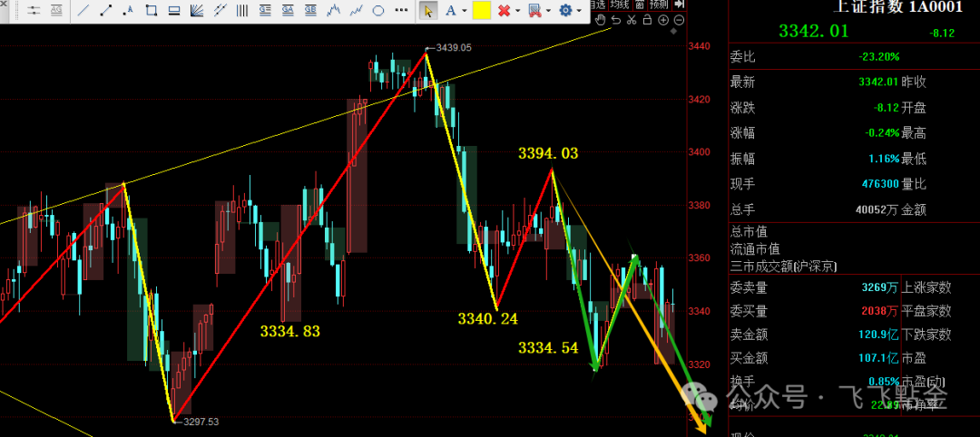Click the undo arrow icon
This screenshot has height=437, width=980.
click(616, 20)
